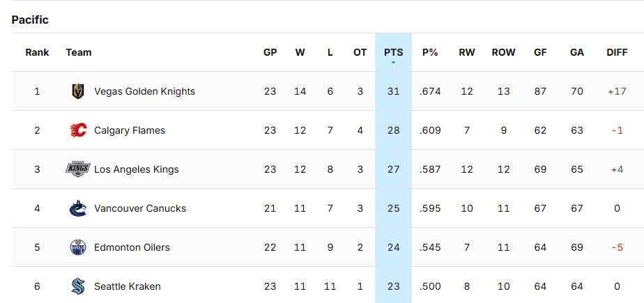Sort by GP column header

(270, 52)
